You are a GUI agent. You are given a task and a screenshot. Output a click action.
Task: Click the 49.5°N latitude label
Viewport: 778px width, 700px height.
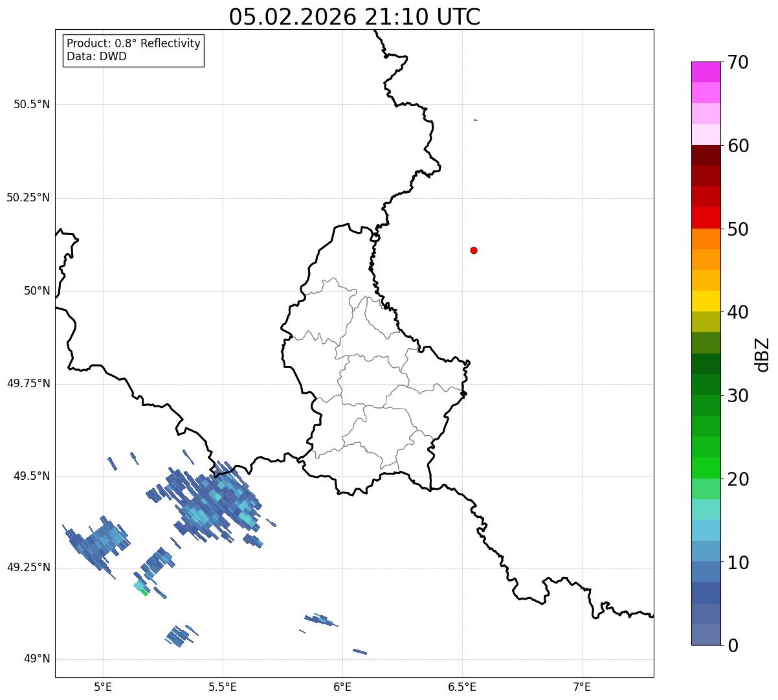point(32,476)
